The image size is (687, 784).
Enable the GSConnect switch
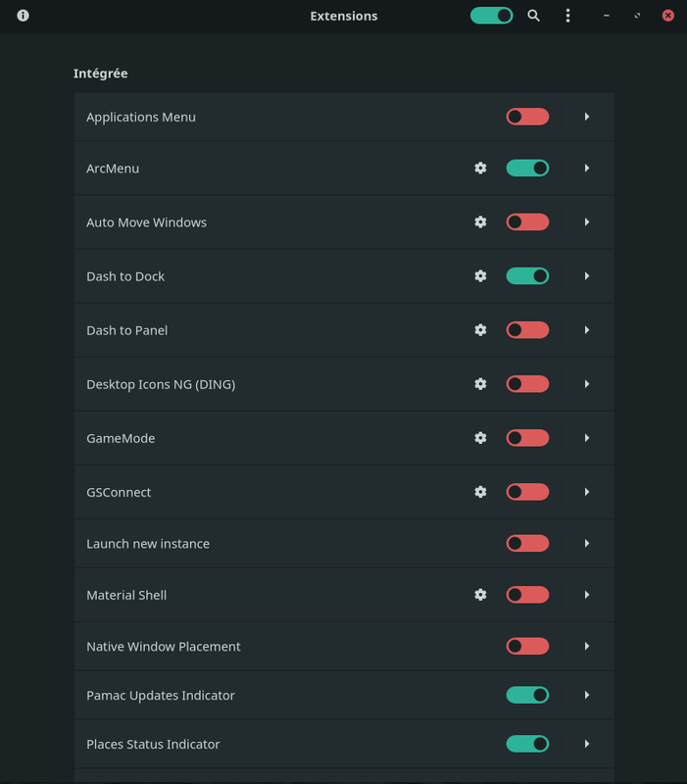[527, 492]
